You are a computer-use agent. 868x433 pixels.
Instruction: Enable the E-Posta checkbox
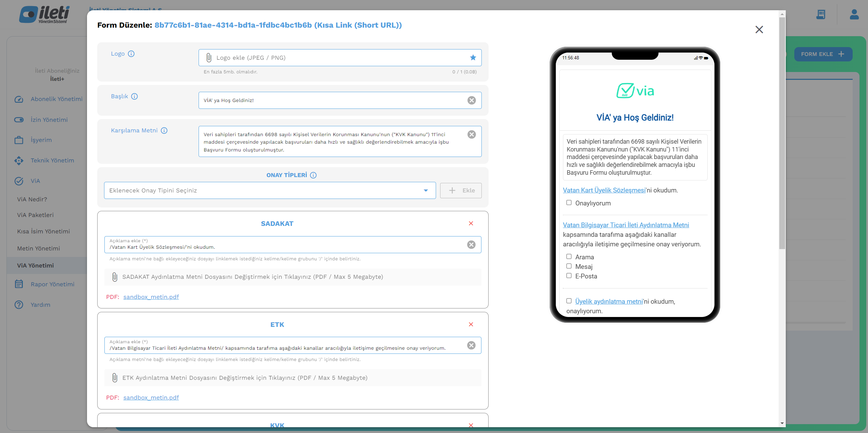coord(569,276)
